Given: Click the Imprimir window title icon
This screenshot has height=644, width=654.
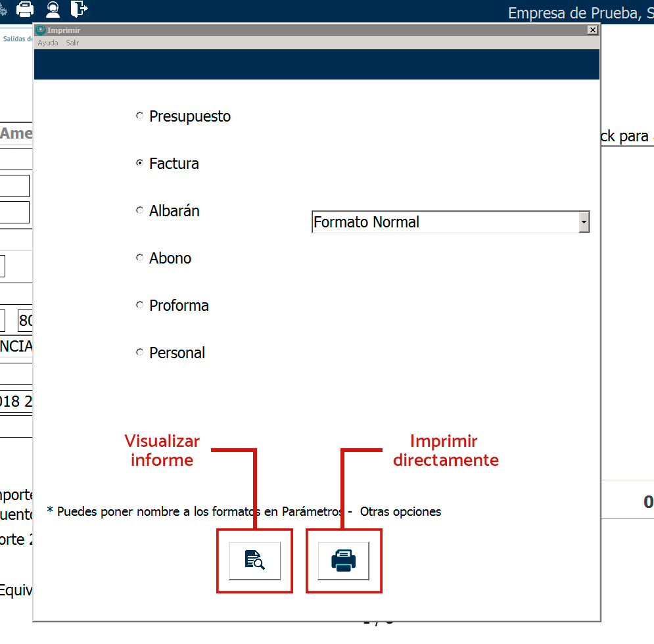Looking at the screenshot, I should [x=41, y=30].
